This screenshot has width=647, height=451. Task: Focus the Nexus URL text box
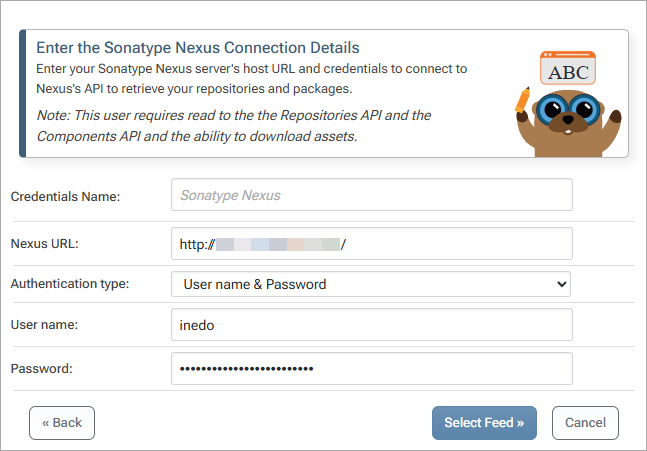[x=372, y=244]
